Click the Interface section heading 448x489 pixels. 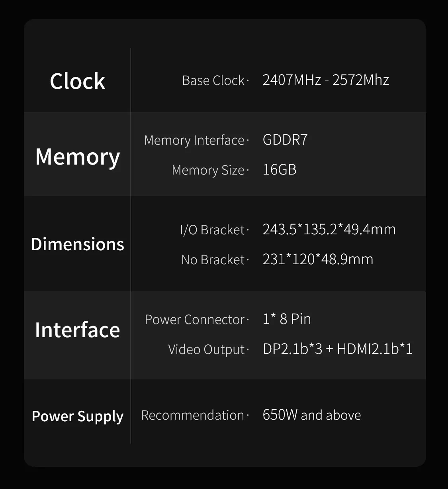click(78, 330)
